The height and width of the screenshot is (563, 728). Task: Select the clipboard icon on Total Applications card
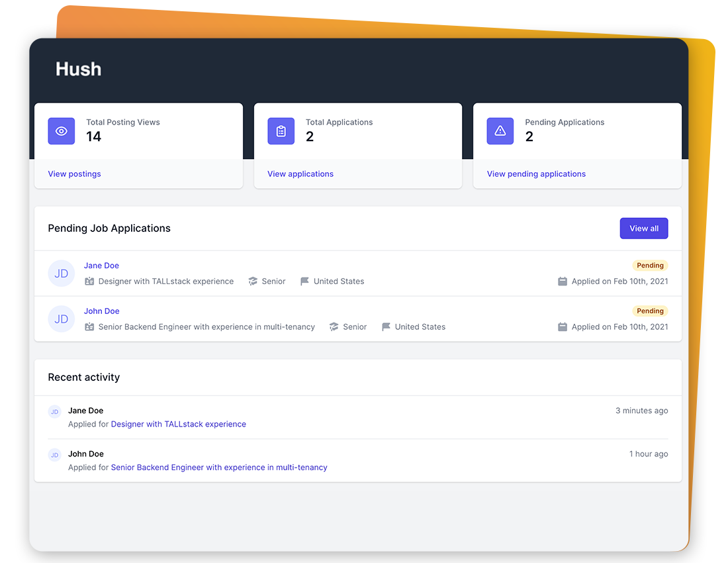(281, 131)
